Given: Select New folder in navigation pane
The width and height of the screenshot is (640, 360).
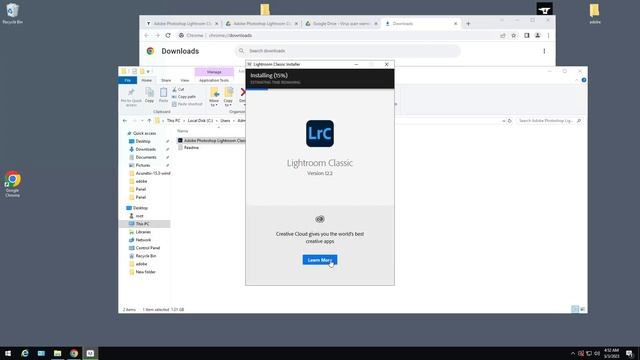Looking at the screenshot, I should point(145,272).
